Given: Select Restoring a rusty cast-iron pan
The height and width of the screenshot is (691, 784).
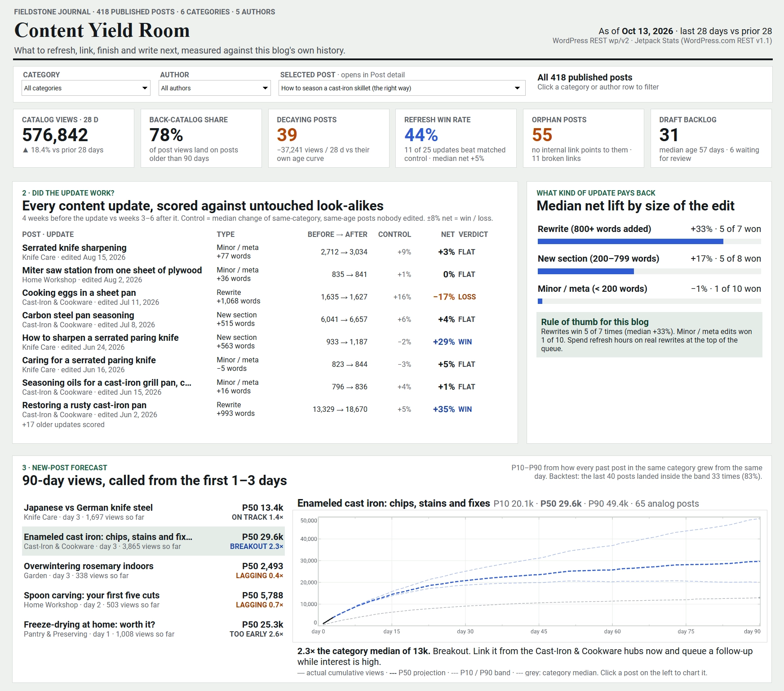Looking at the screenshot, I should pos(265,410).
